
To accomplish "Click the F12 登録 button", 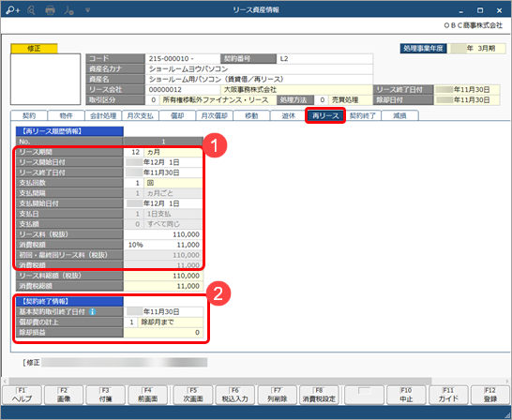I will tap(490, 396).
